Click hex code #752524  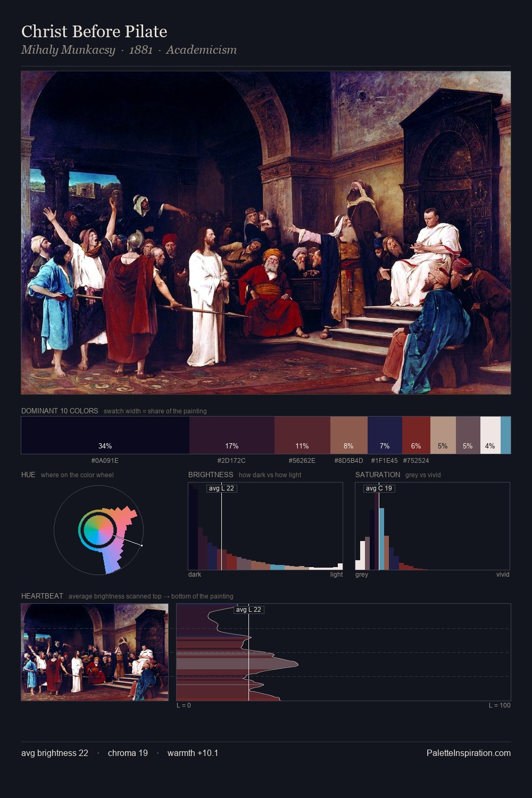coord(416,461)
